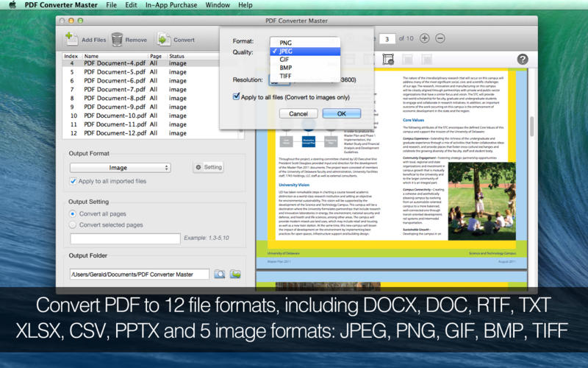
Task: Click the campus photo in the preview
Action: click(x=482, y=201)
